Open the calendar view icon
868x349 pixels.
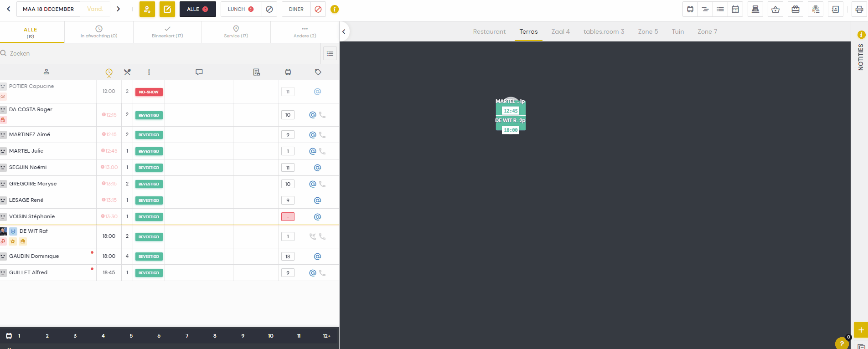point(735,9)
